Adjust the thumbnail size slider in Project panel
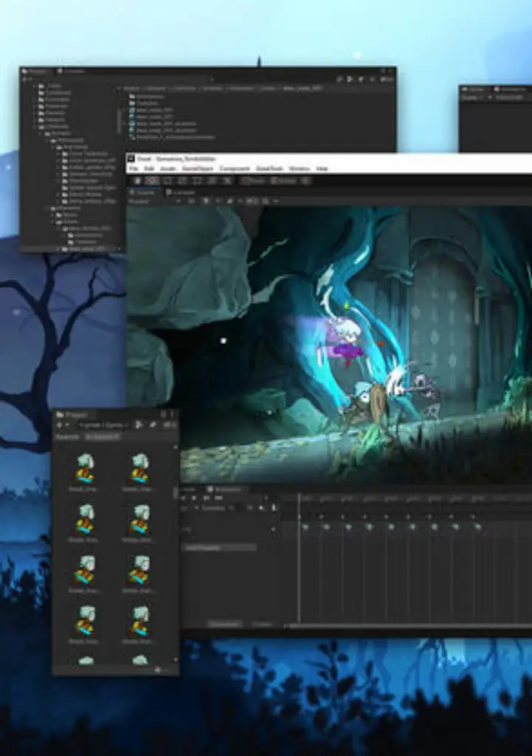Screen dimensions: 532x756 click(x=157, y=670)
